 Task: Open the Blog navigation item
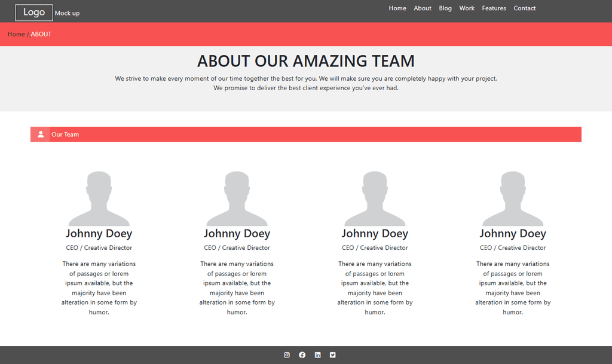click(x=445, y=8)
